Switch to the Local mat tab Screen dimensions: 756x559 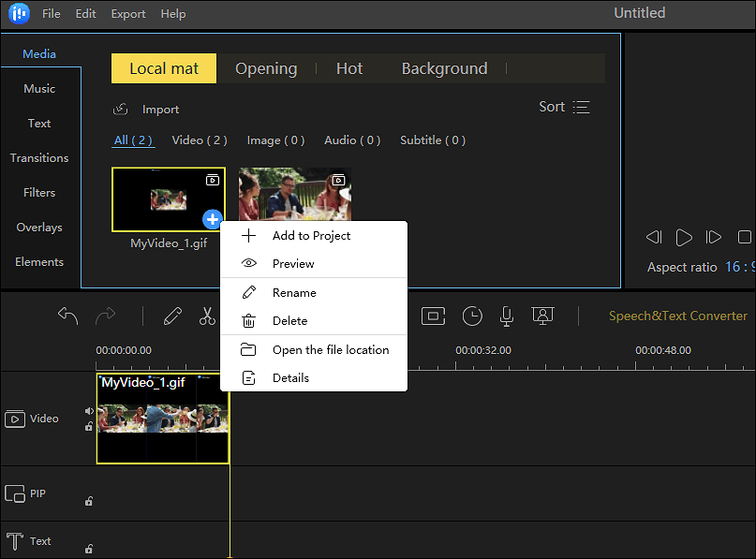pyautogui.click(x=164, y=68)
